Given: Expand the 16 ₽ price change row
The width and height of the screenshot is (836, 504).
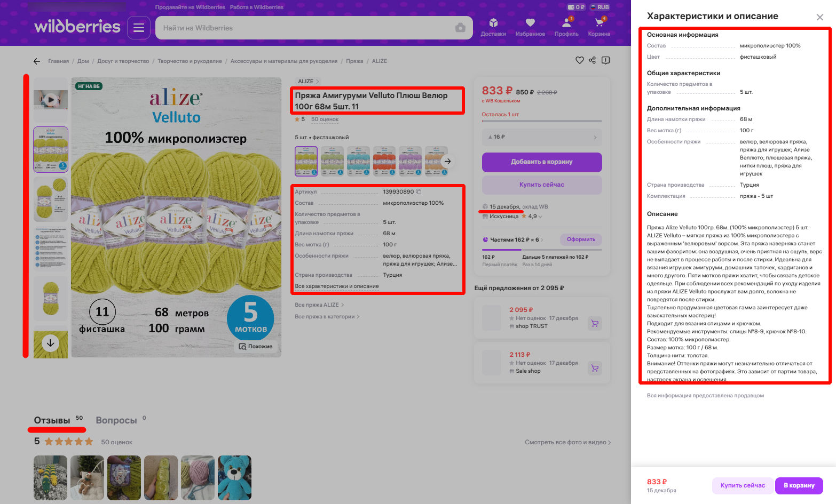Looking at the screenshot, I should pos(542,137).
